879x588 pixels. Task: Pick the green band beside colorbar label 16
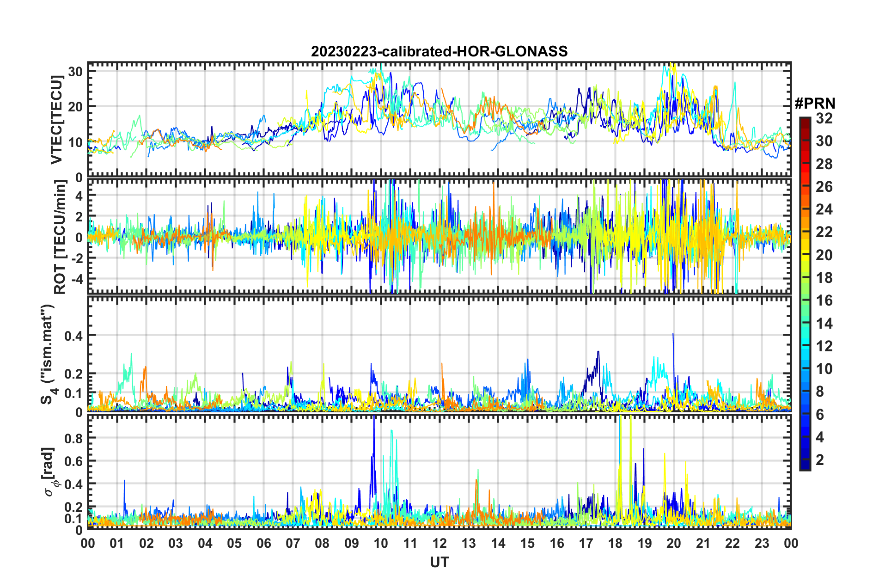(805, 300)
